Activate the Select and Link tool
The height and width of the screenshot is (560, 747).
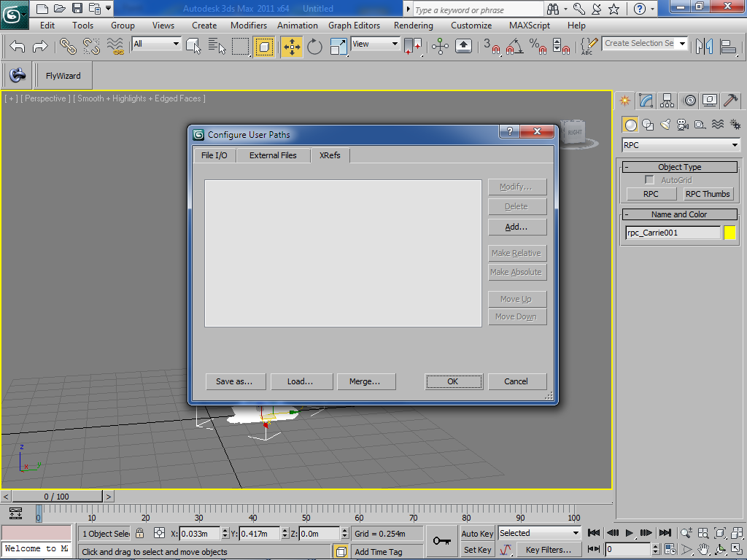[68, 46]
